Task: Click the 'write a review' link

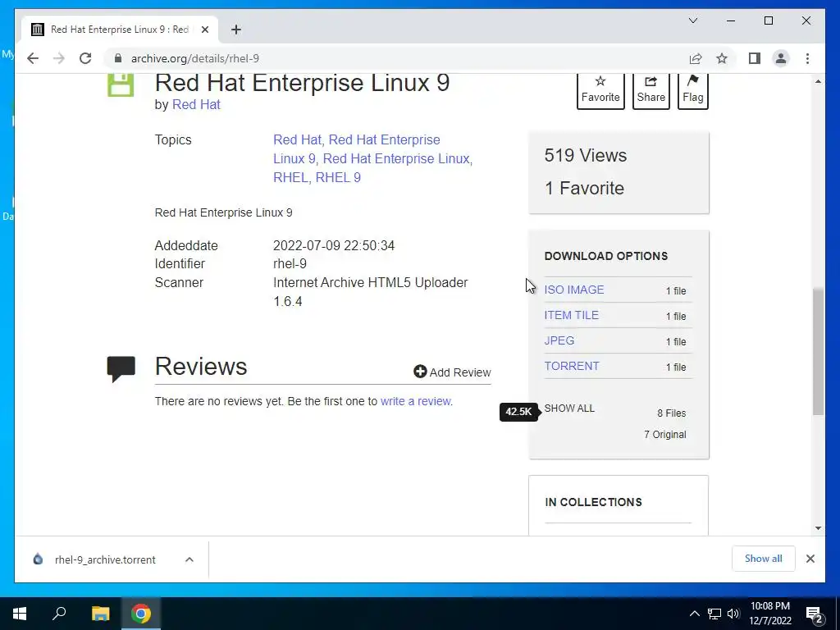Action: click(416, 401)
